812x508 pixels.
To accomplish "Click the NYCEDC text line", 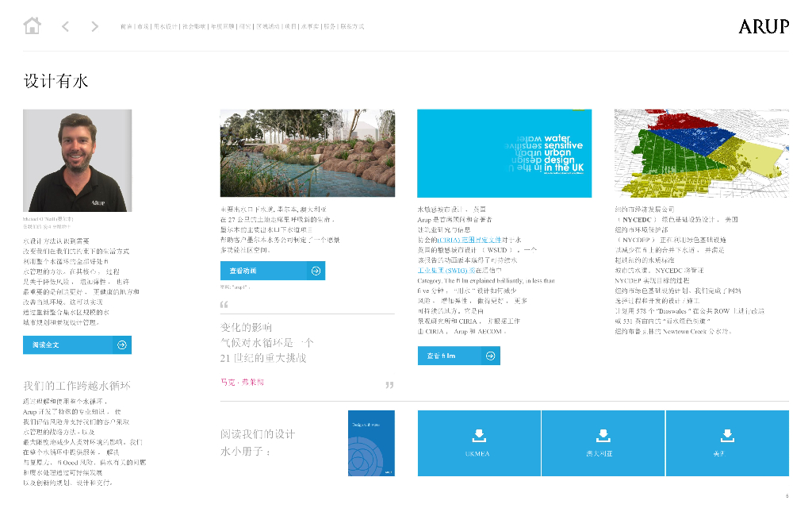I will click(676, 220).
